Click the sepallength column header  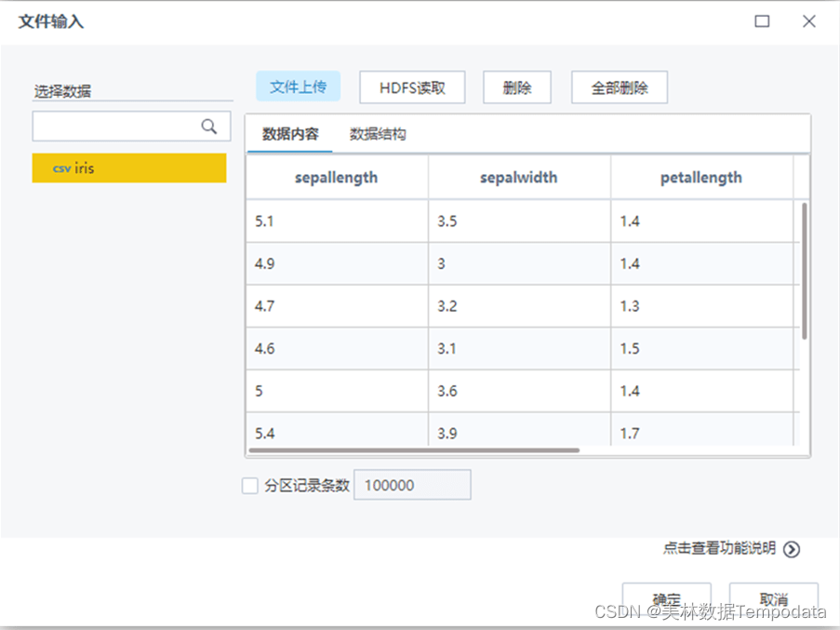(337, 178)
